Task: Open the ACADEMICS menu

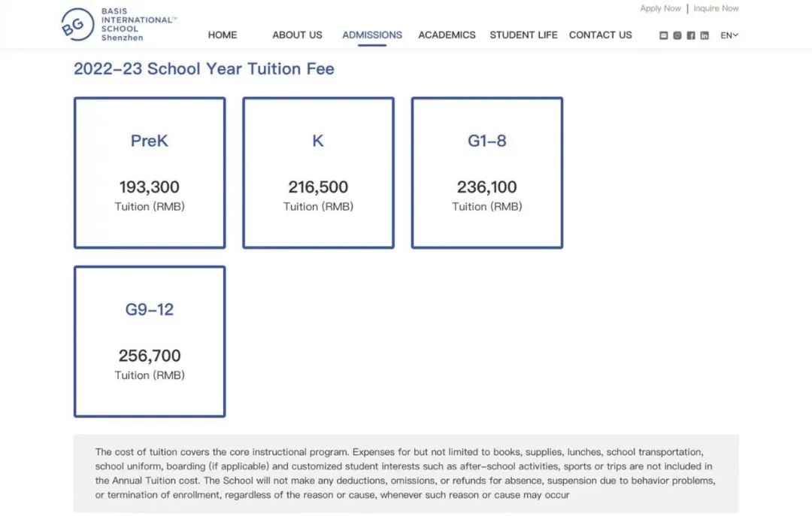Action: (447, 35)
